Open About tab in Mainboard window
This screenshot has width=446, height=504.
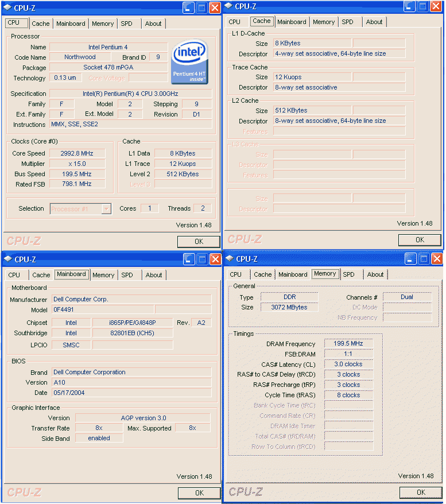(154, 275)
